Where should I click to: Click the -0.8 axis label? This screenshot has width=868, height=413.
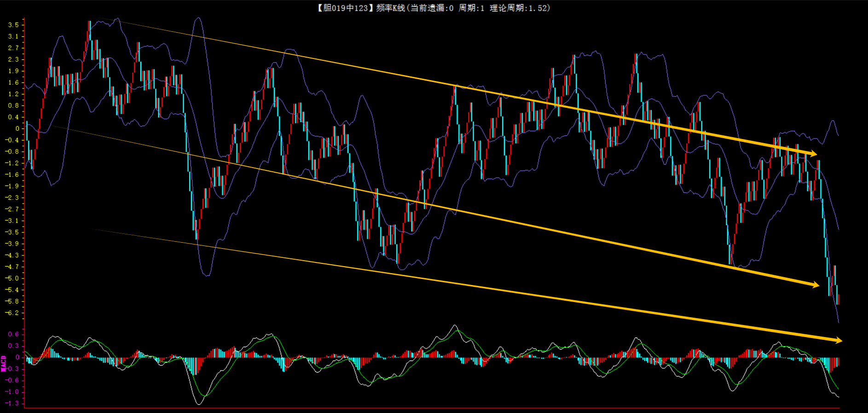click(x=12, y=151)
